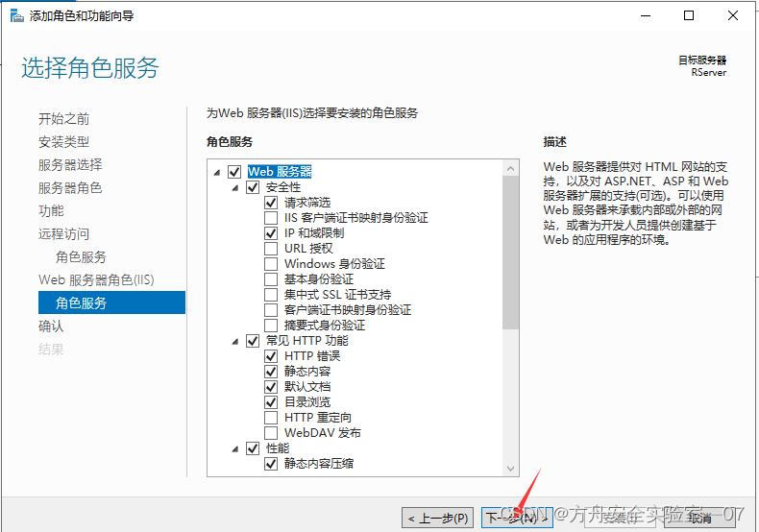Uncheck the Web 服务器 checkbox

coord(234,172)
